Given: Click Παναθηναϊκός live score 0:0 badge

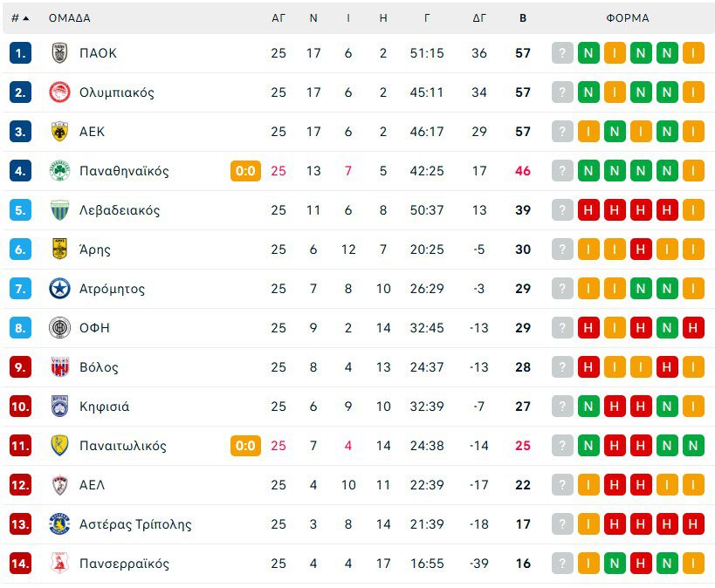Looking at the screenshot, I should [x=245, y=171].
